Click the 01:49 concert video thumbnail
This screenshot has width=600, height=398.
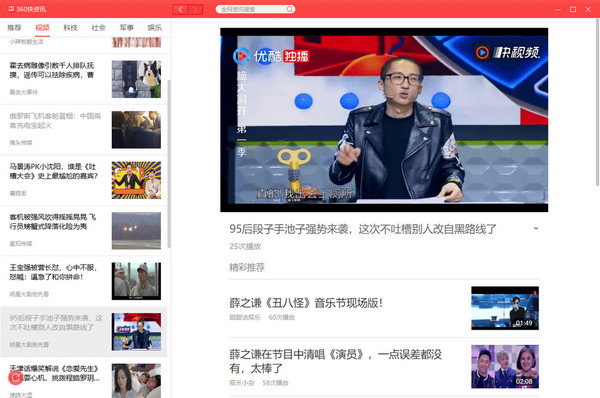[505, 308]
